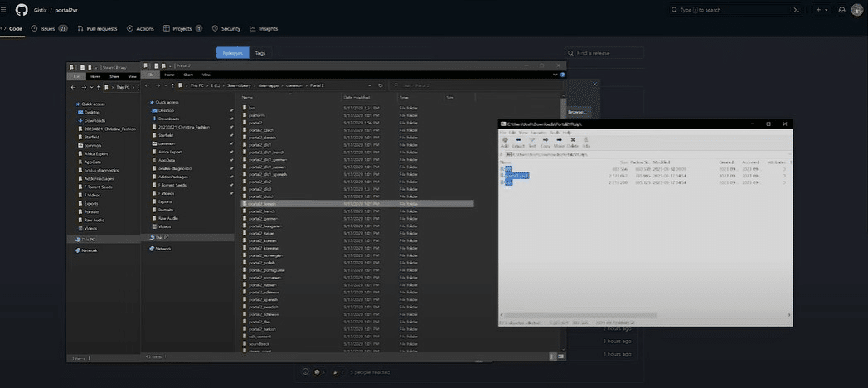
Task: Click the 7-Zip Copy arrow icon
Action: pyautogui.click(x=546, y=141)
